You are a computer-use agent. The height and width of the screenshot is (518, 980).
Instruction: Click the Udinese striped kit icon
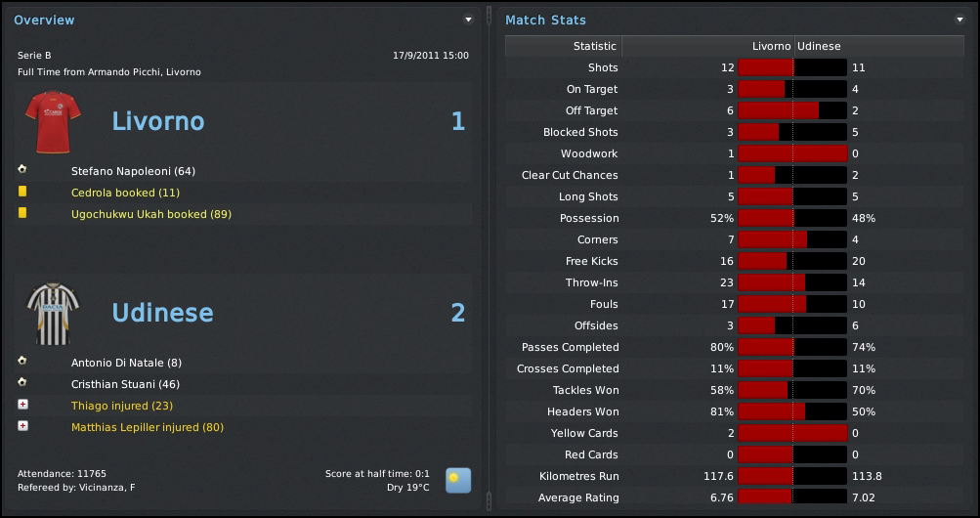pyautogui.click(x=53, y=314)
